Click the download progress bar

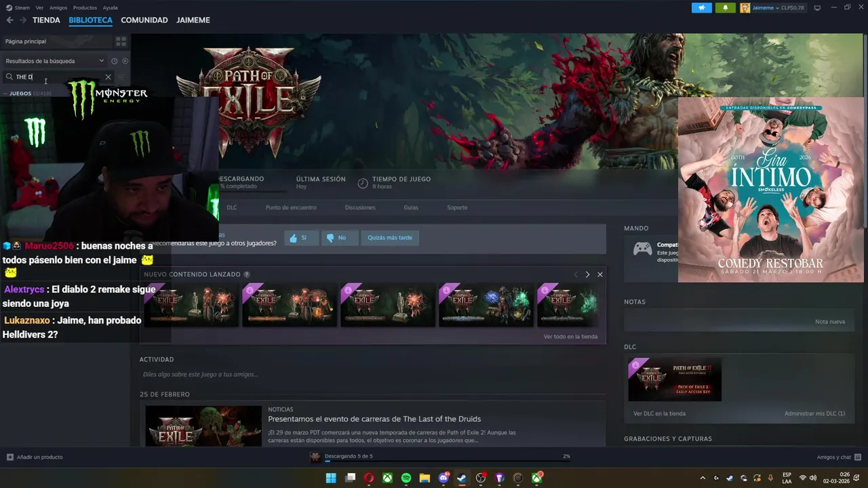(x=448, y=460)
